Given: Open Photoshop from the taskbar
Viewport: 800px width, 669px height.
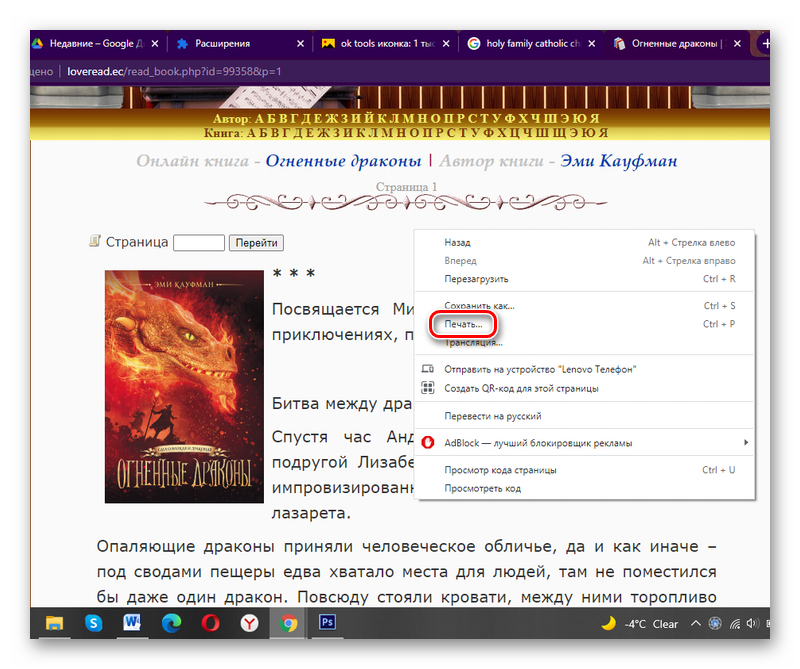Looking at the screenshot, I should coord(326,623).
